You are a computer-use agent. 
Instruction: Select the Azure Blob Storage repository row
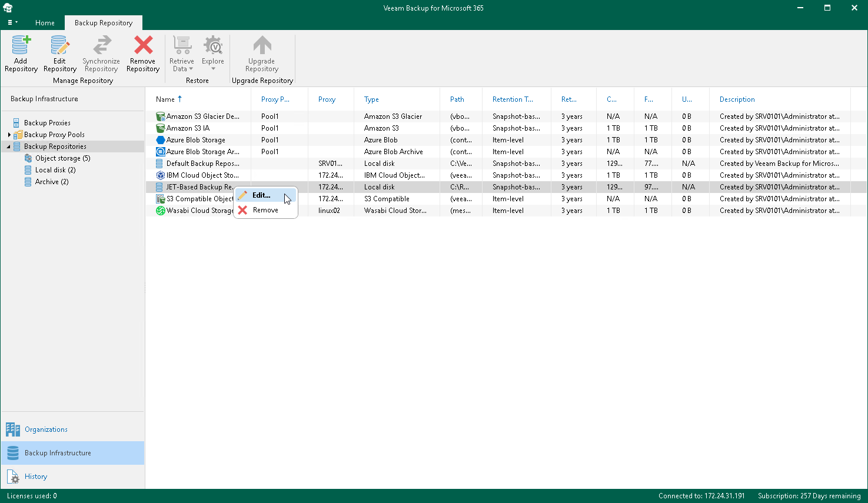[x=506, y=140]
